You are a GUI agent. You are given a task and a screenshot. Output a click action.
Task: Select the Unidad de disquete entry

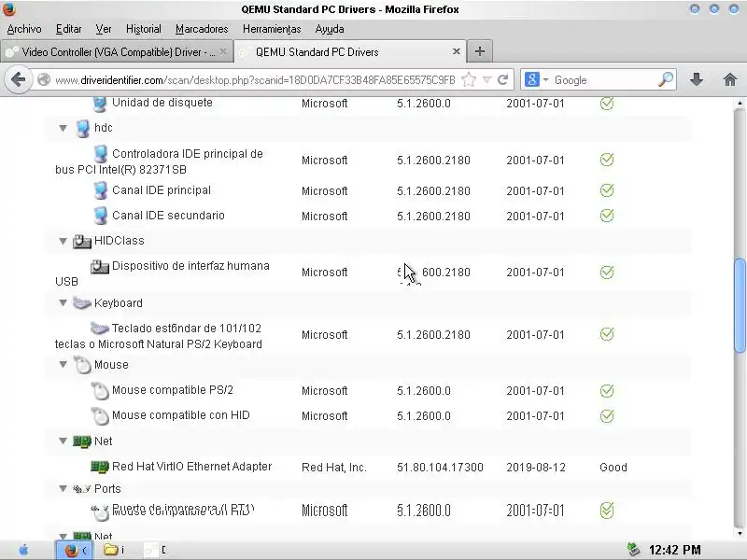coord(162,103)
